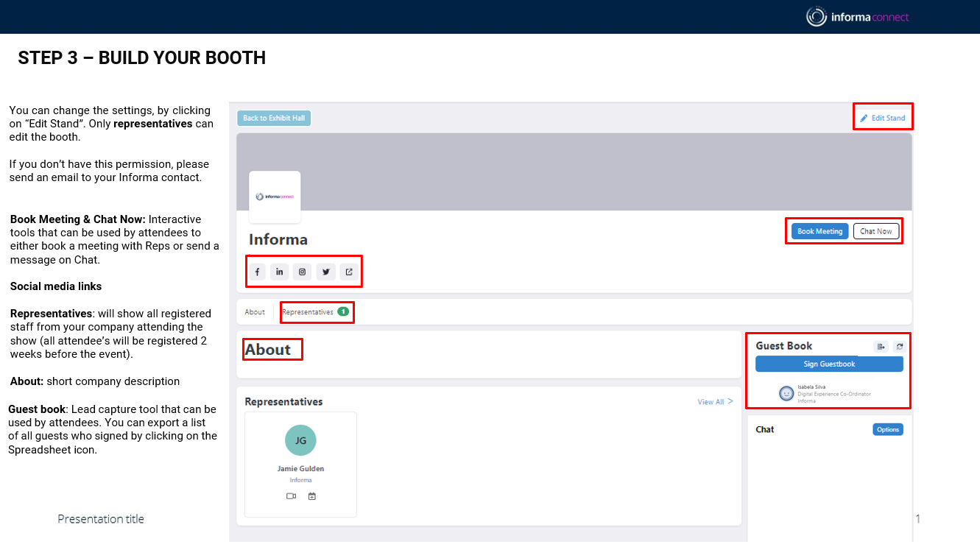Click the Edit Stand pencil link

pyautogui.click(x=883, y=118)
